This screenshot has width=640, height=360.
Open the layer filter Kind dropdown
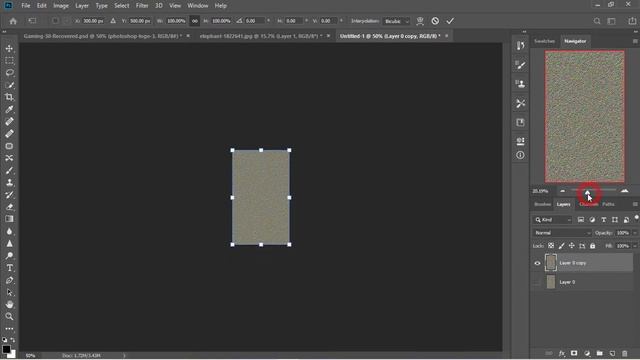[553, 220]
